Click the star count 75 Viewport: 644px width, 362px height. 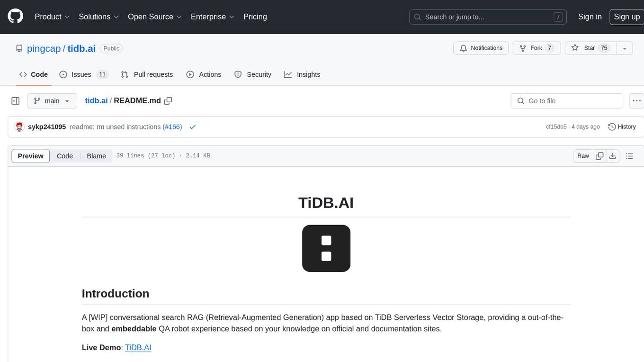pyautogui.click(x=604, y=48)
